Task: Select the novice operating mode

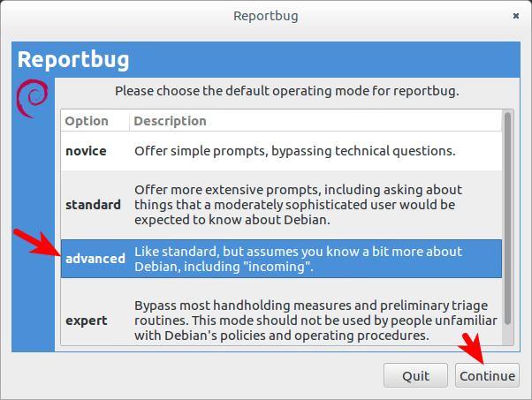Action: pos(86,151)
